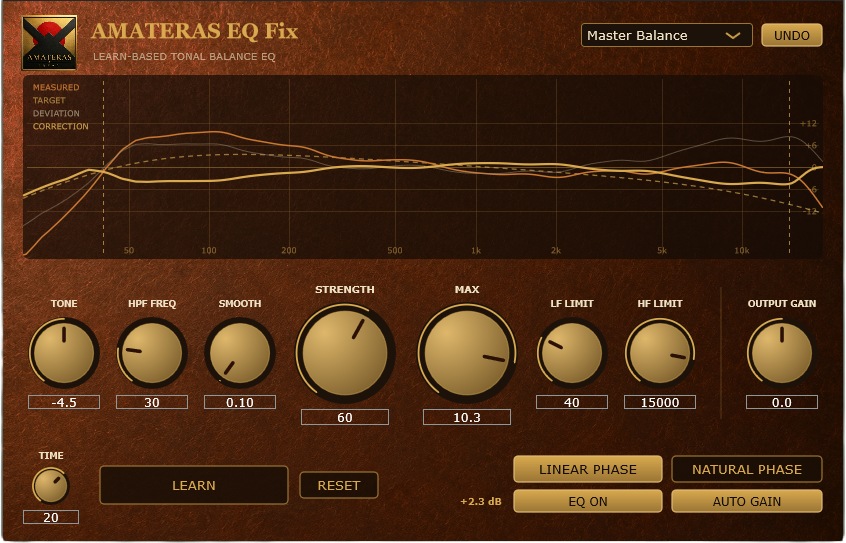Enable LINEAR PHASE mode
846x543 pixels.
point(588,469)
